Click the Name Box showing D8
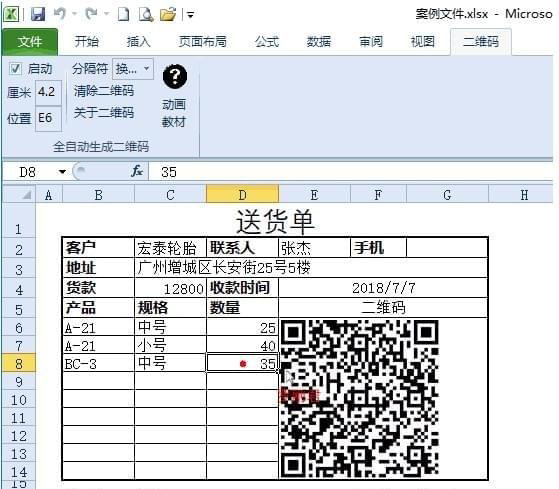 28,172
